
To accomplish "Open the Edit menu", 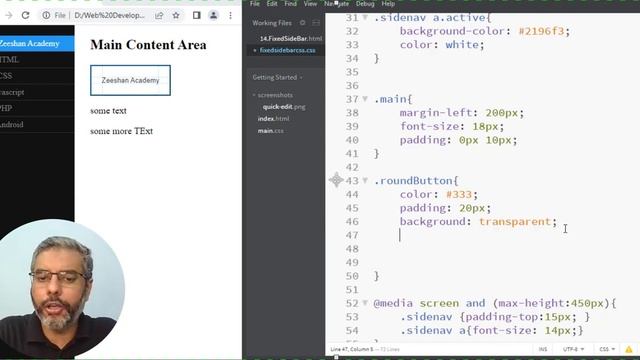I will click(272, 4).
